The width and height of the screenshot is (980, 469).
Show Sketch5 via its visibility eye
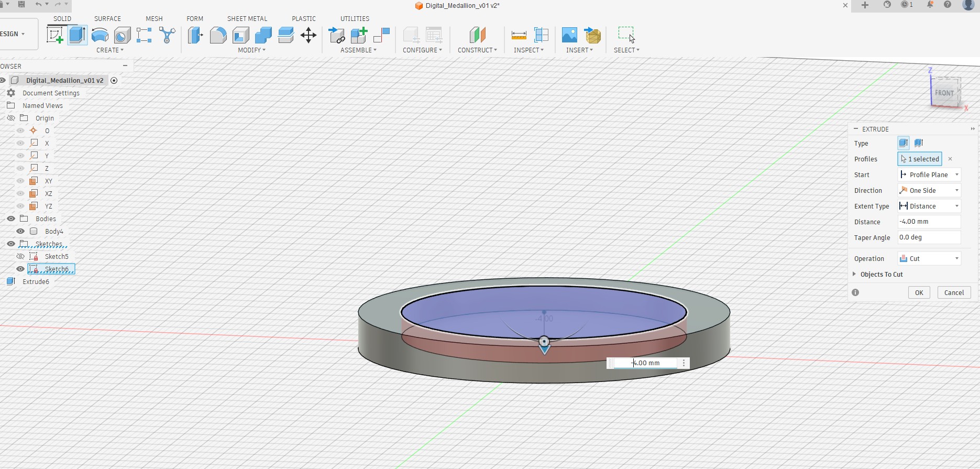(x=20, y=256)
